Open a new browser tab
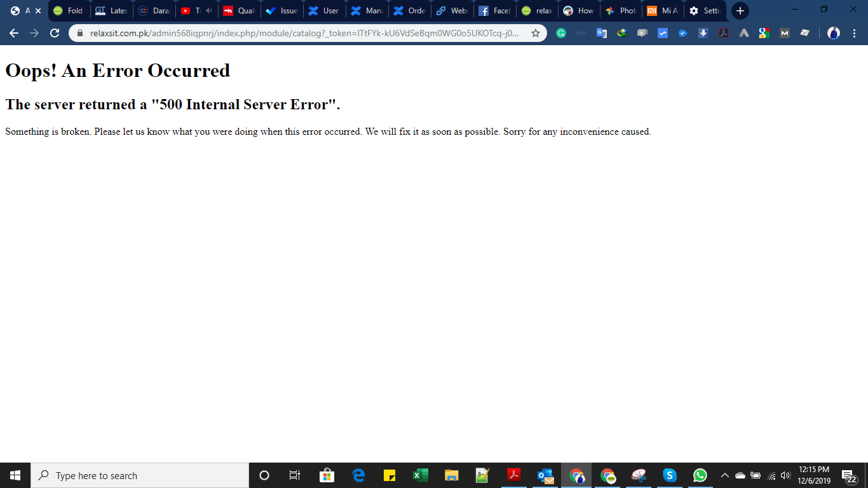 point(740,11)
